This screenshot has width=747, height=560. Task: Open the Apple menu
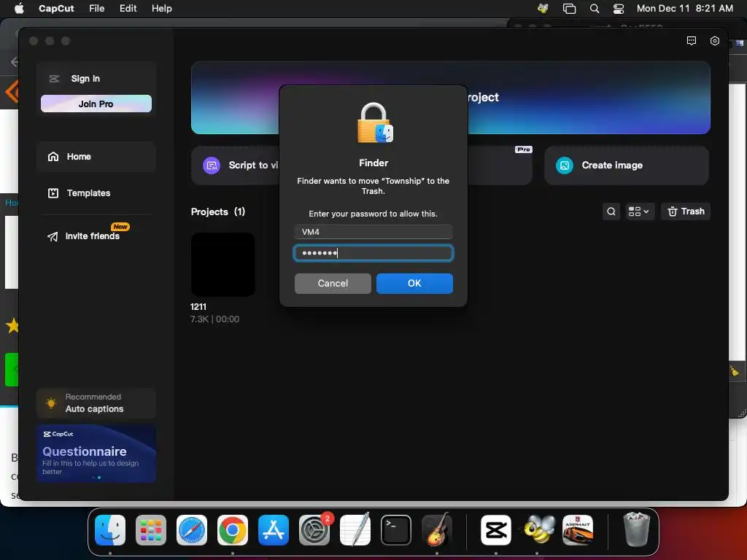(19, 8)
